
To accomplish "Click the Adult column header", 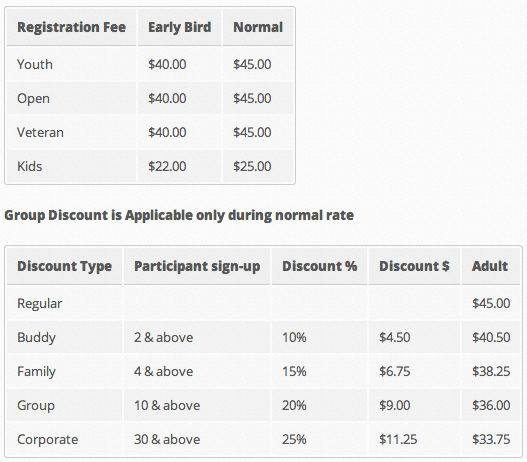I will tap(490, 266).
